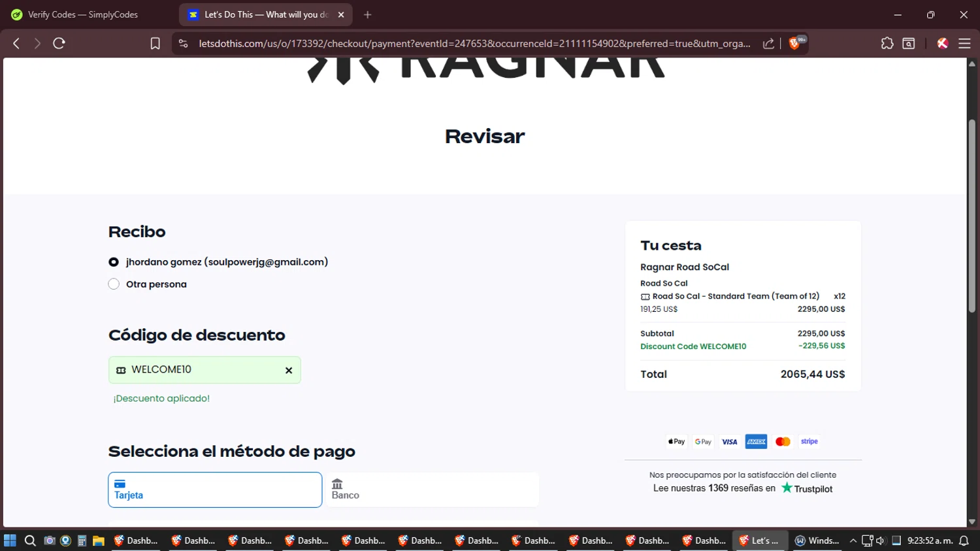Click the discount amount '-229,56 US$'
Viewport: 980px width, 551px height.
[821, 346]
